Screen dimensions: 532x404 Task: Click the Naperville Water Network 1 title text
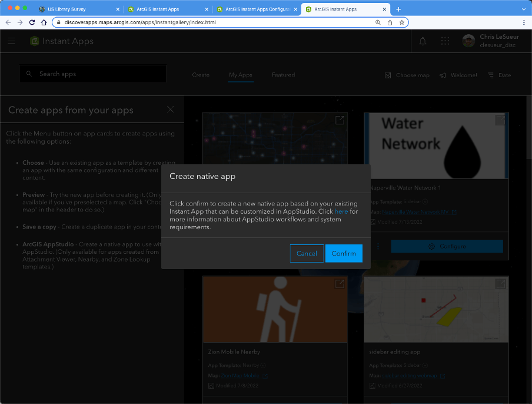(405, 188)
